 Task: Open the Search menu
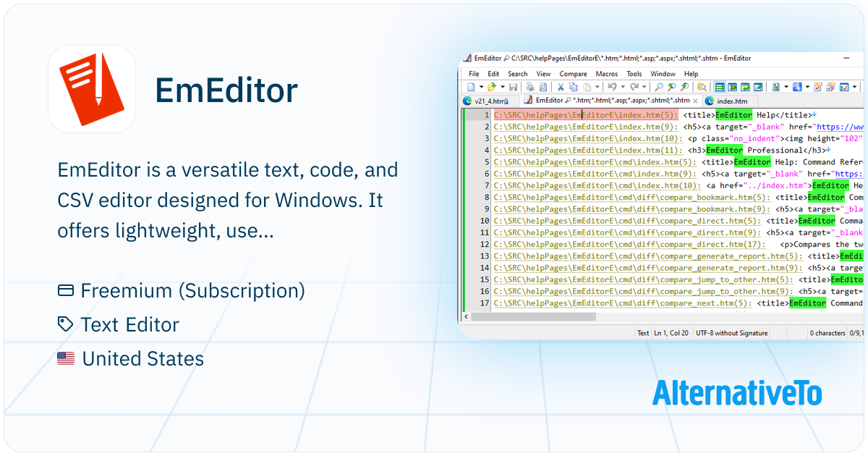[517, 74]
